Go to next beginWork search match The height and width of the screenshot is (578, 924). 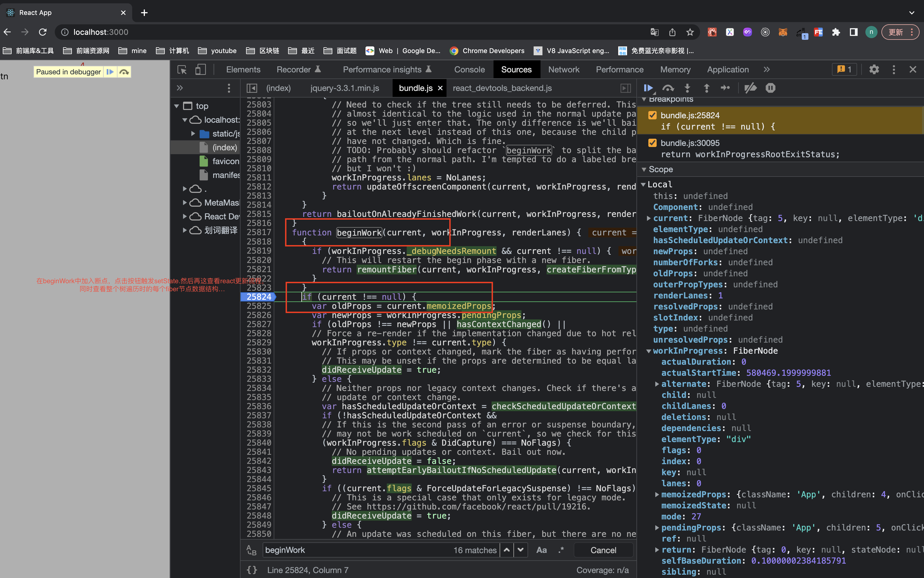(x=521, y=550)
